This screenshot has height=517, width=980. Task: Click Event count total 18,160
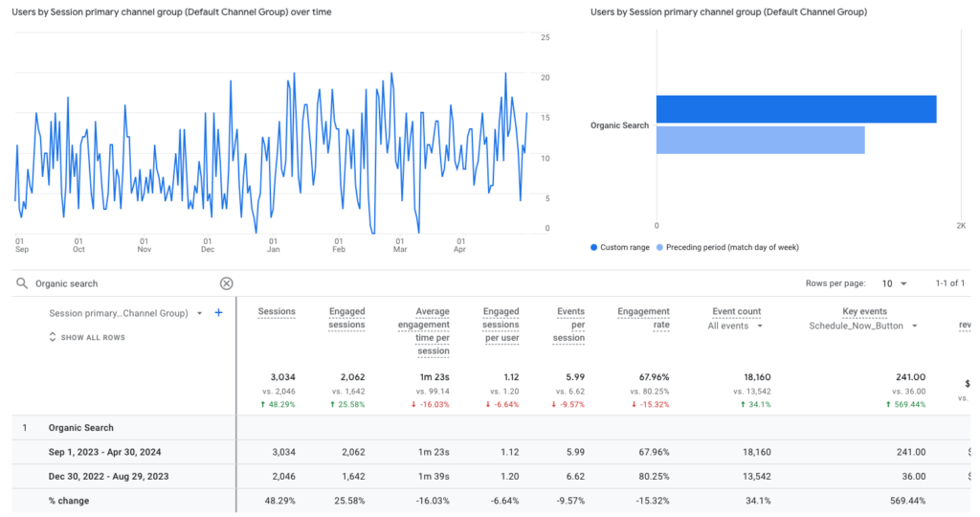click(x=757, y=377)
